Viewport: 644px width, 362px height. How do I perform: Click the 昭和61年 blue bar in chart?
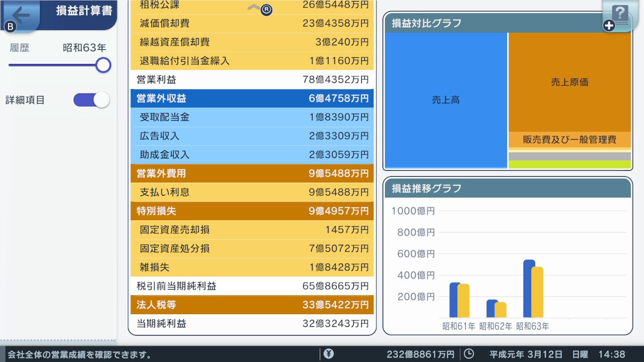[455, 300]
